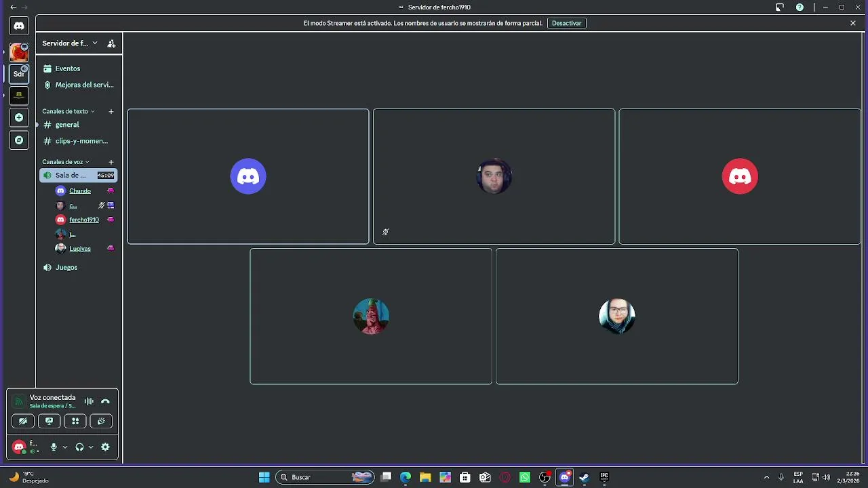Show hidden system tray icons
The width and height of the screenshot is (868, 488).
766,477
